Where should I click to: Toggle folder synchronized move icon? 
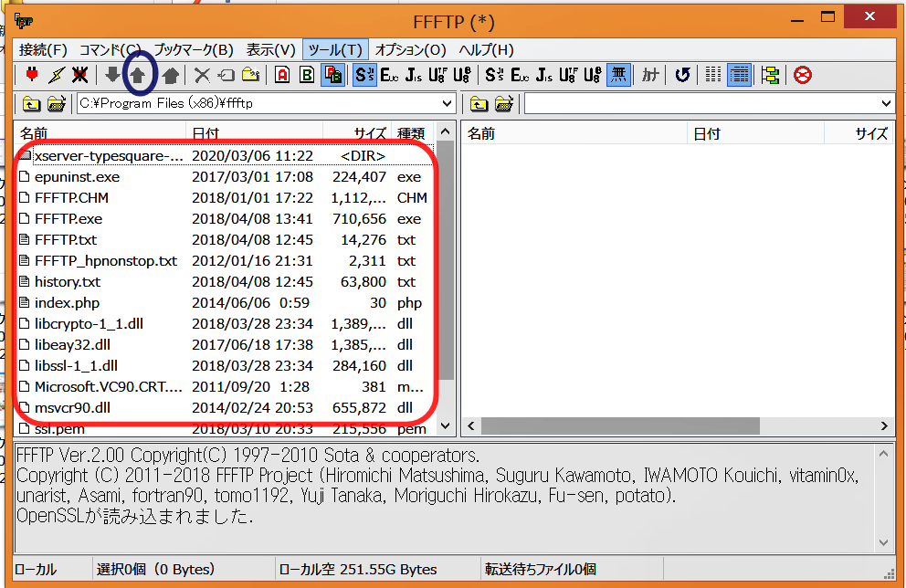pyautogui.click(x=770, y=75)
